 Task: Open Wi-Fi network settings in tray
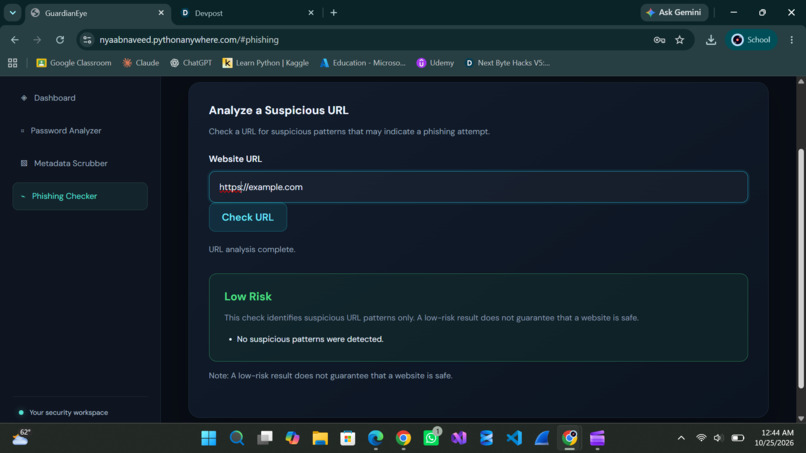(x=701, y=438)
